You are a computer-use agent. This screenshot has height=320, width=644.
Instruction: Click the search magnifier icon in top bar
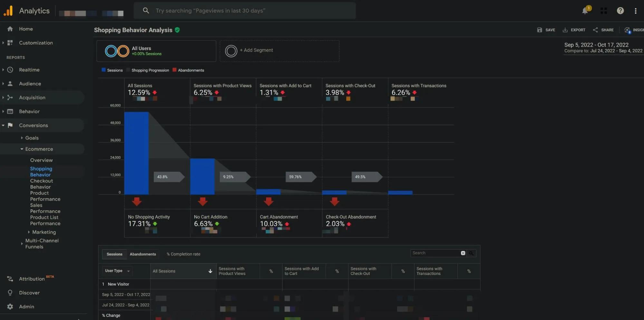(146, 11)
